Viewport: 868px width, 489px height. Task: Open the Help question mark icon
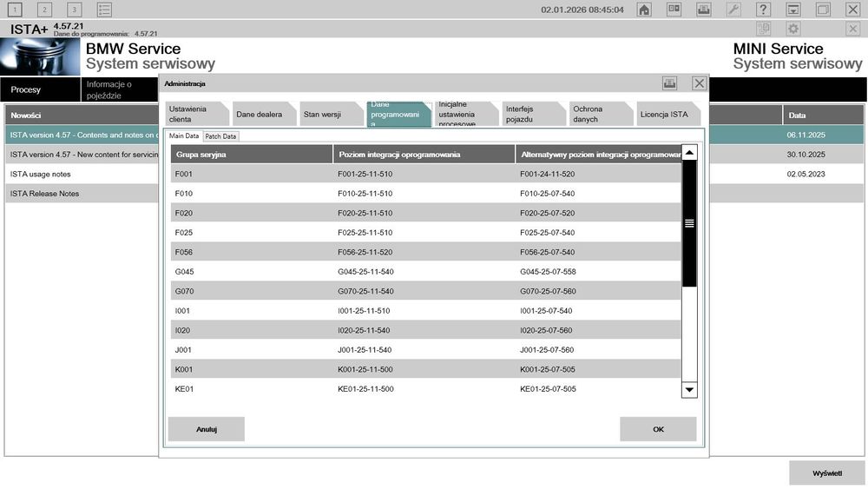pos(763,10)
